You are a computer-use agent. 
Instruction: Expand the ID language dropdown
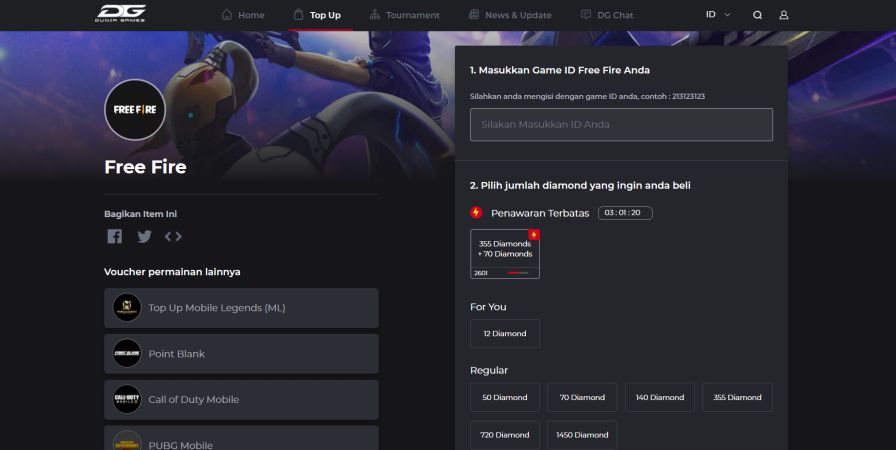click(x=718, y=14)
